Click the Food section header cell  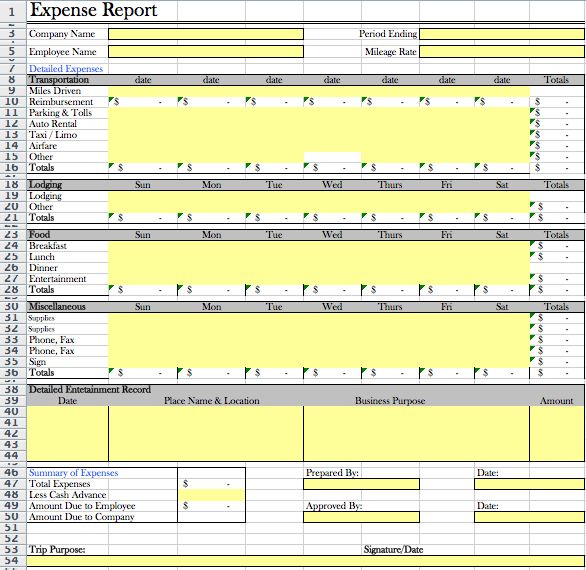click(68, 235)
